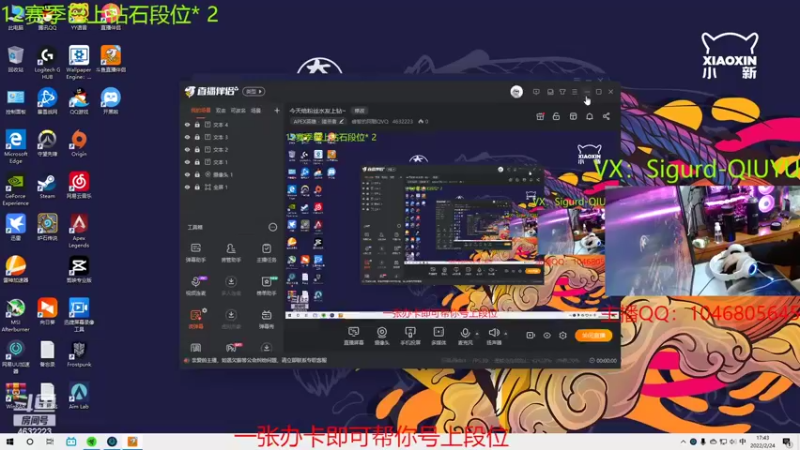Open the screen-mode dropdown beside the logo
Viewport: 800px width, 450px height.
pos(254,91)
